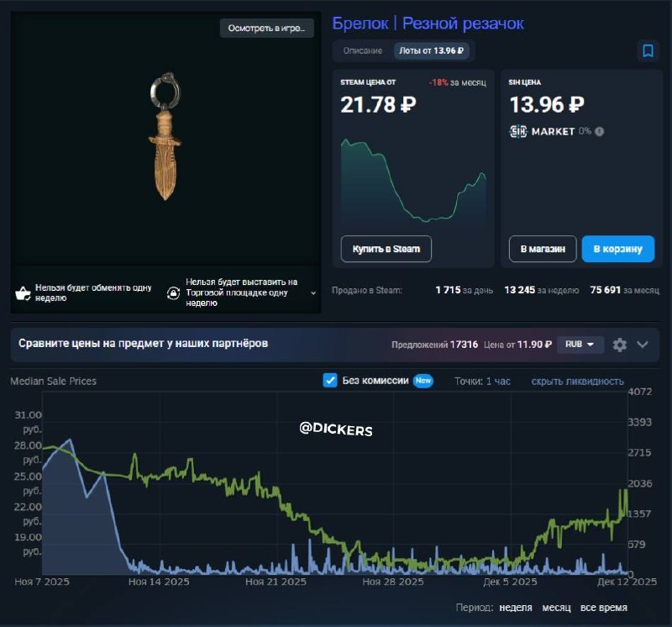The width and height of the screenshot is (672, 627).
Task: Open the price comparison settings gear
Action: point(619,345)
